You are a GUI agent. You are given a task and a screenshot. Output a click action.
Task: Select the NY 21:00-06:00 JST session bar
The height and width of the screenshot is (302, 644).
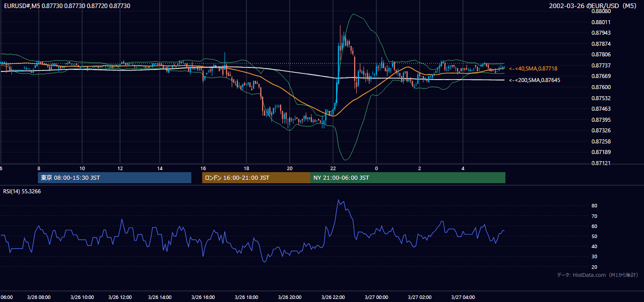coord(408,178)
